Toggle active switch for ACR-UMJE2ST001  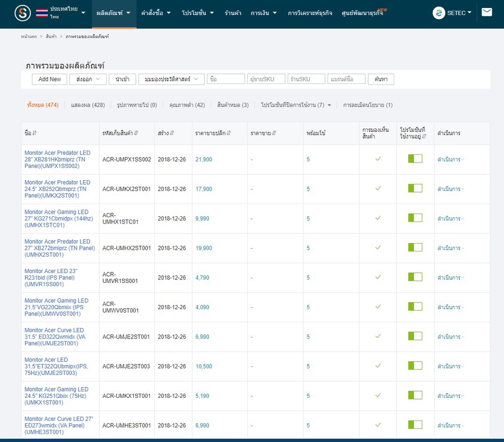point(415,336)
